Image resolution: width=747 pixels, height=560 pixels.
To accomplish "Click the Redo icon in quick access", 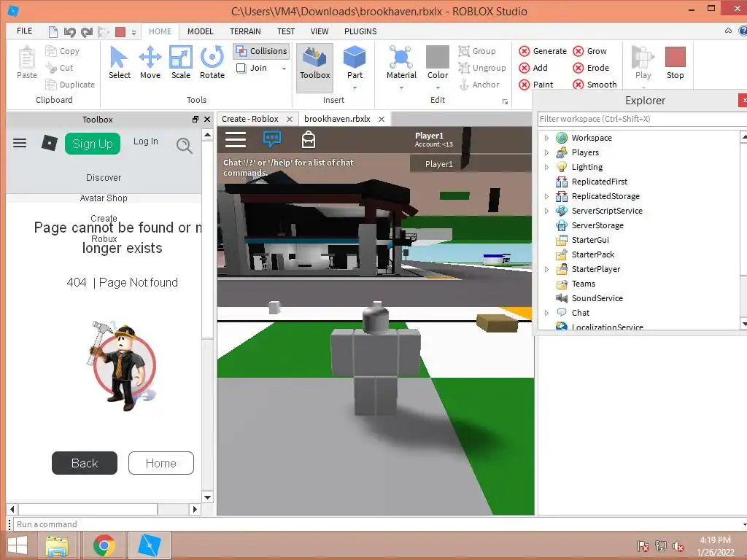I will click(87, 32).
